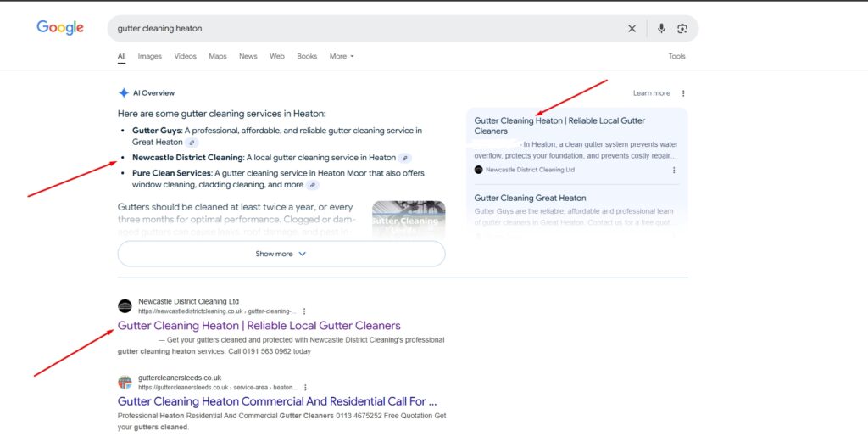868x442 pixels.
Task: Click newcastledistrictcleaning.co.uk result URL
Action: click(x=217, y=311)
